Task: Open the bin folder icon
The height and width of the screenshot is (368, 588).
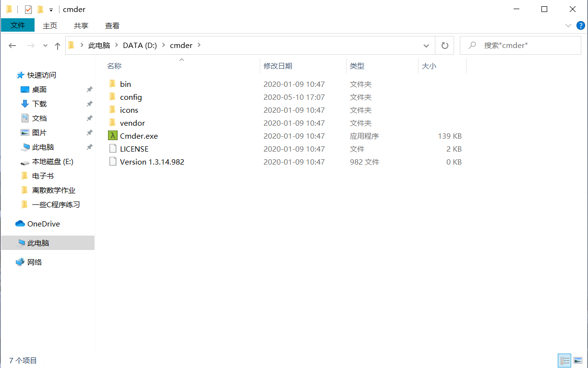Action: [x=113, y=84]
